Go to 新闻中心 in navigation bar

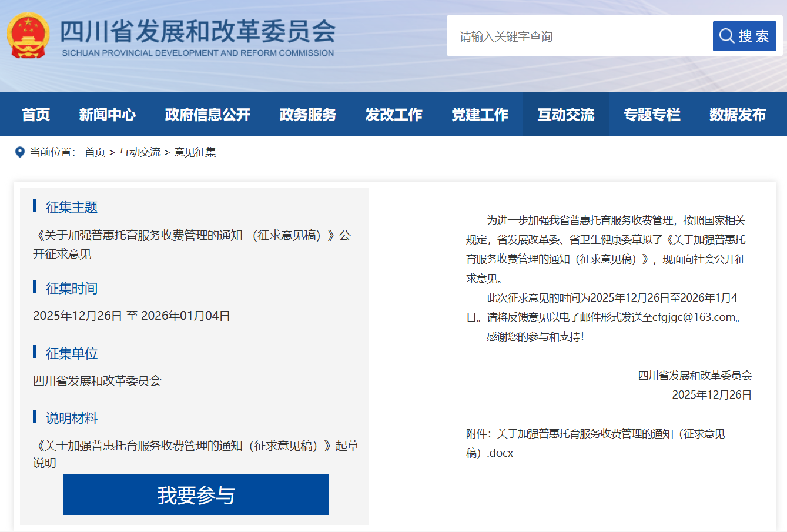coord(107,115)
